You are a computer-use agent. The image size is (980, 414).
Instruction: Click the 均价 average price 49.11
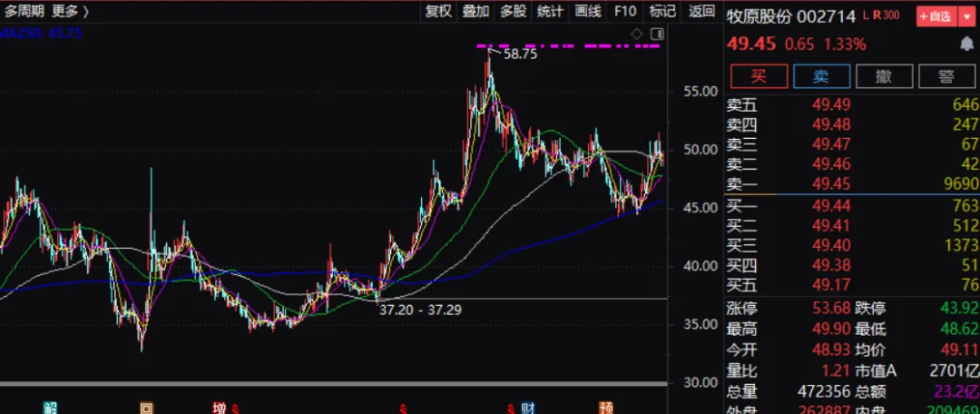tap(959, 350)
